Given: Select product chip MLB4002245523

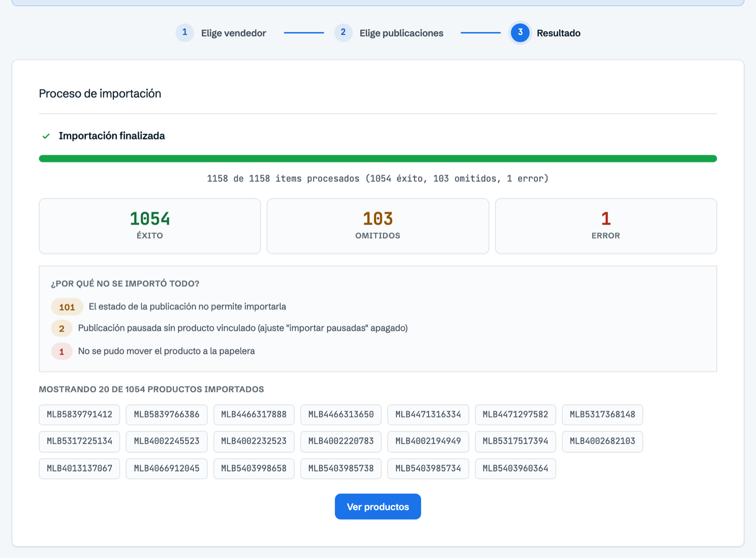Looking at the screenshot, I should pyautogui.click(x=167, y=441).
